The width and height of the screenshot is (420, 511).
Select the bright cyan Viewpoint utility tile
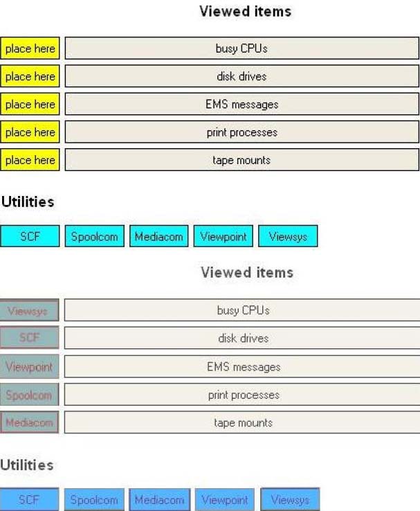223,236
